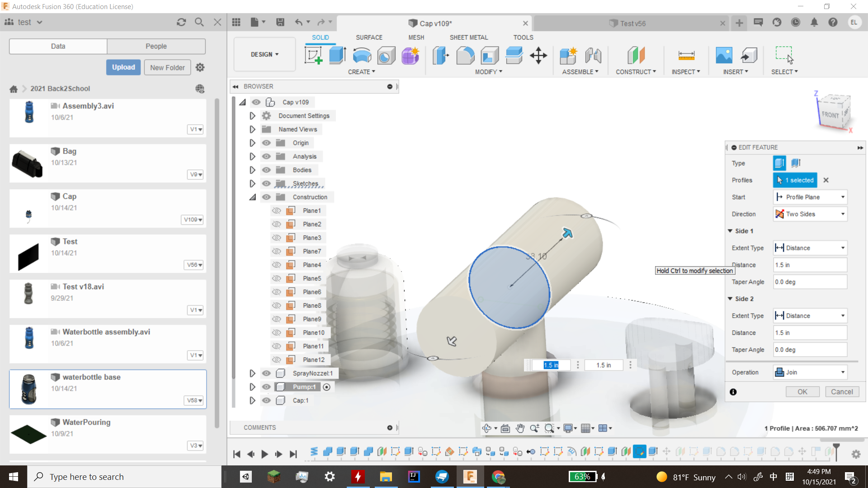Switch to the Test v56 document tab
The width and height of the screenshot is (868, 488).
(x=632, y=23)
